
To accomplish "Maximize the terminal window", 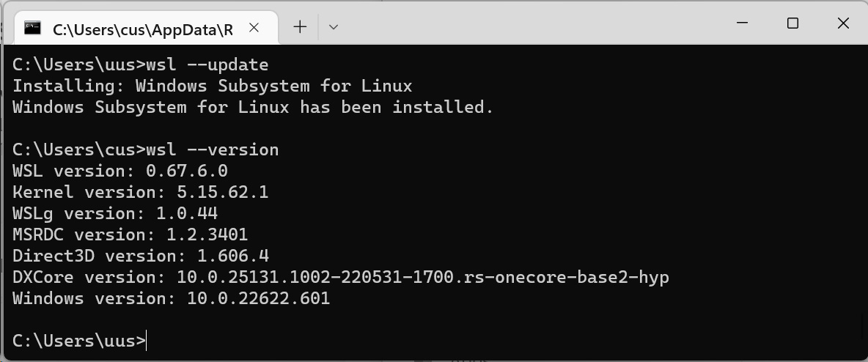I will coord(792,23).
